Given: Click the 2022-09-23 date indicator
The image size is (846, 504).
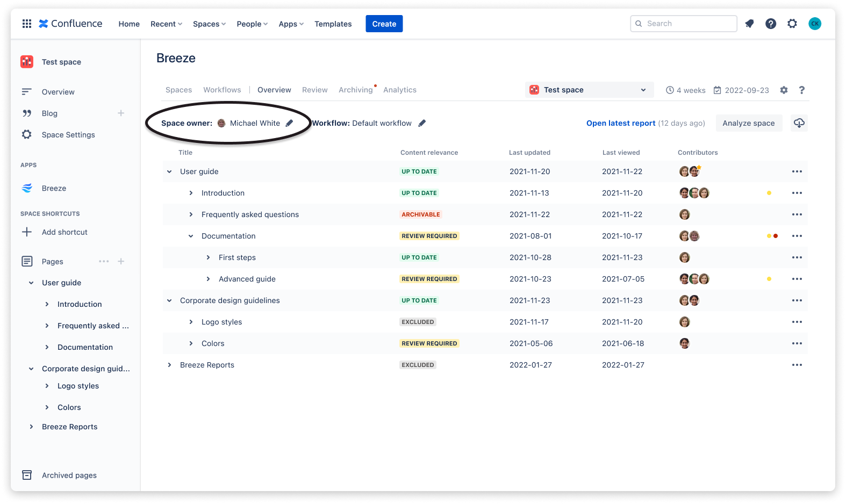Looking at the screenshot, I should click(x=741, y=90).
